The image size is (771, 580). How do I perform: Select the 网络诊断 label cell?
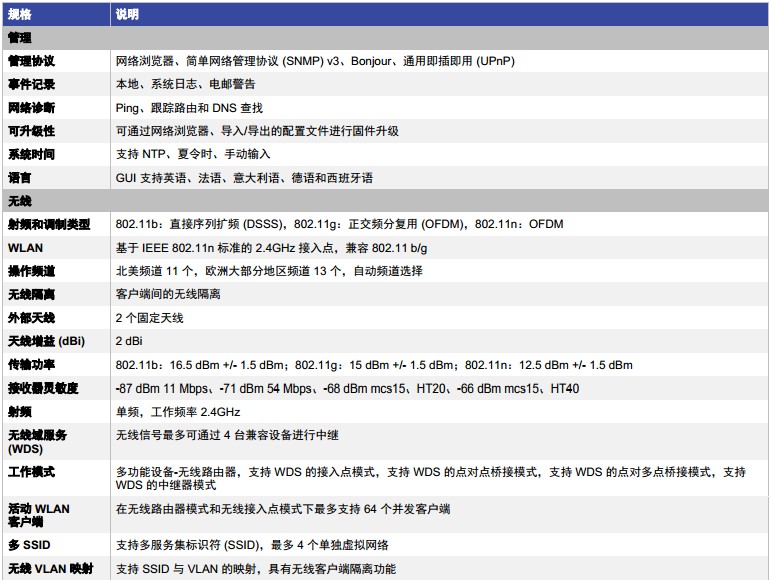tap(32, 108)
